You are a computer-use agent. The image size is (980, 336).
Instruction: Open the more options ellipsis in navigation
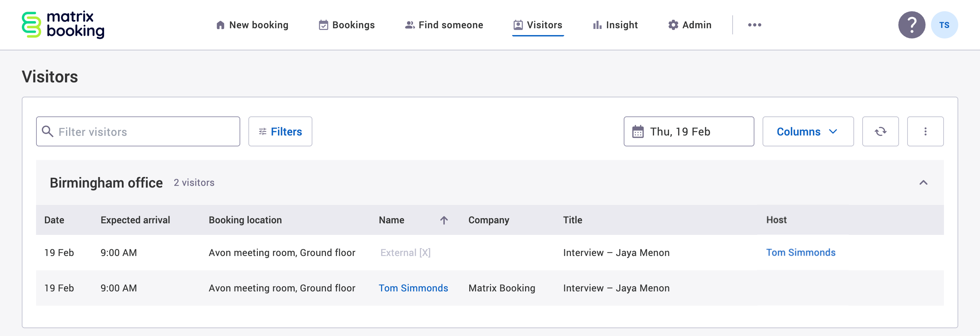[754, 25]
